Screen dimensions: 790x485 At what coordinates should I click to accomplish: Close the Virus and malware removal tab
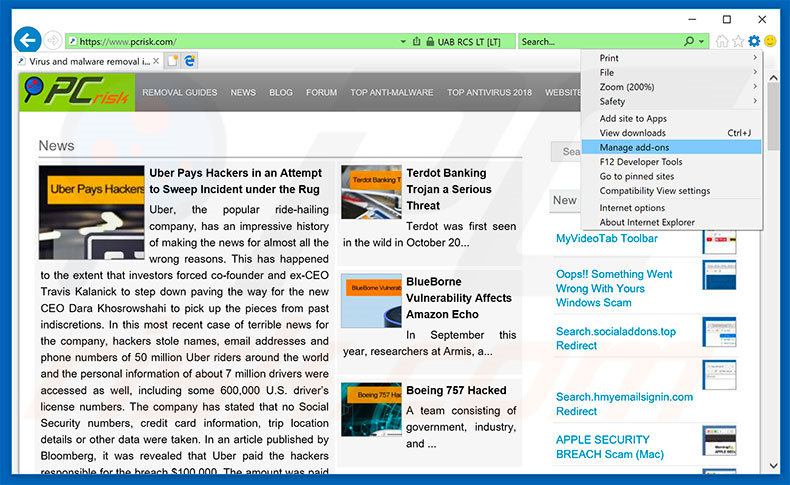pos(156,61)
